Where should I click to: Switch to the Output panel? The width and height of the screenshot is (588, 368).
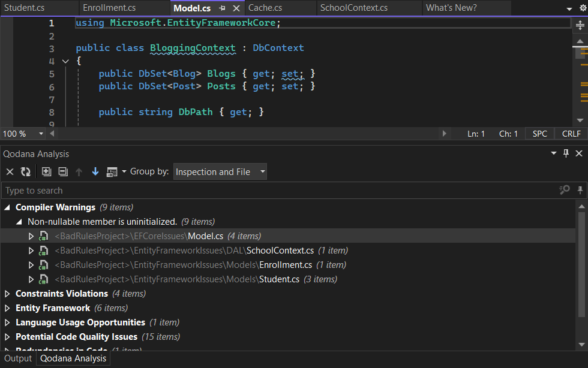pyautogui.click(x=17, y=358)
